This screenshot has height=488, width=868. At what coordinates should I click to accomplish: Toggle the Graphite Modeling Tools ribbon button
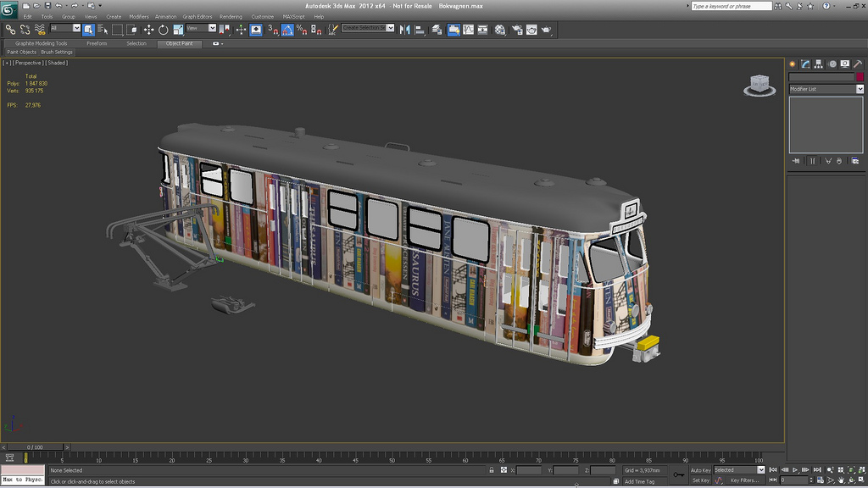click(x=453, y=30)
